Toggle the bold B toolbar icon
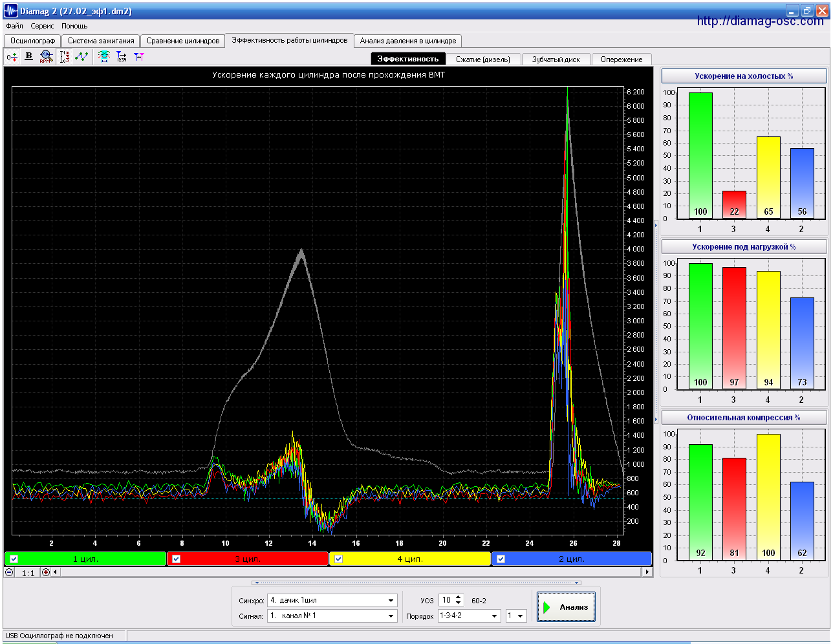The image size is (833, 644). [x=28, y=57]
